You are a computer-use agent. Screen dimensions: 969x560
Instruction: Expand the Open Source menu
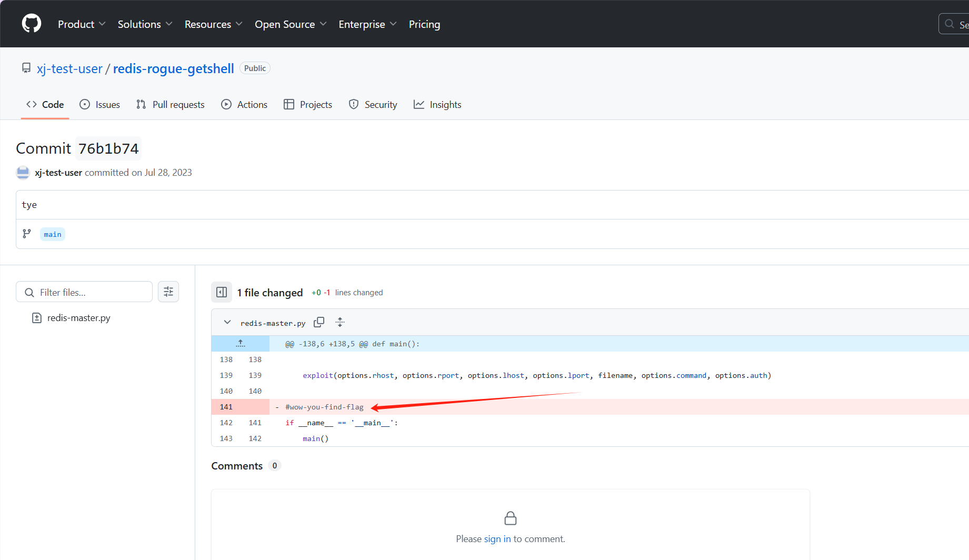(x=291, y=24)
